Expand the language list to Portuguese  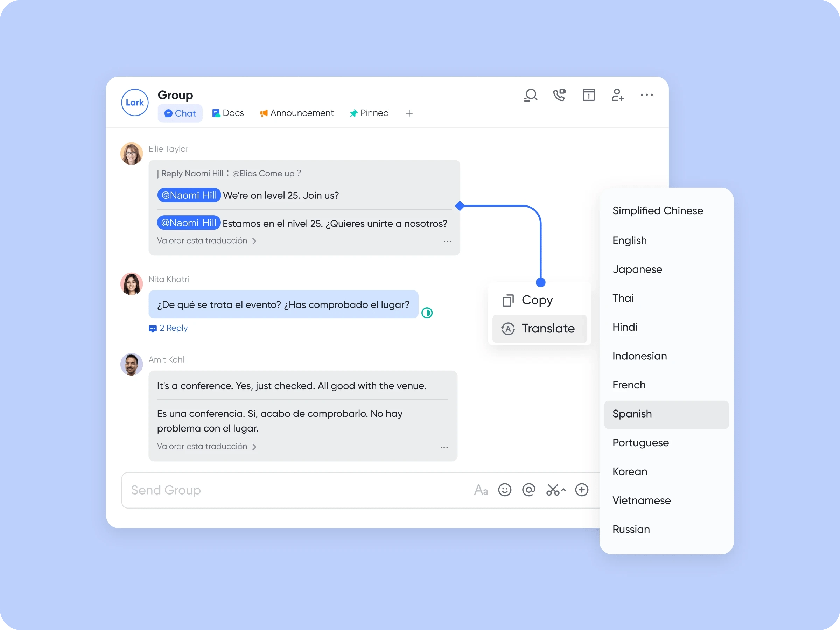pyautogui.click(x=639, y=443)
